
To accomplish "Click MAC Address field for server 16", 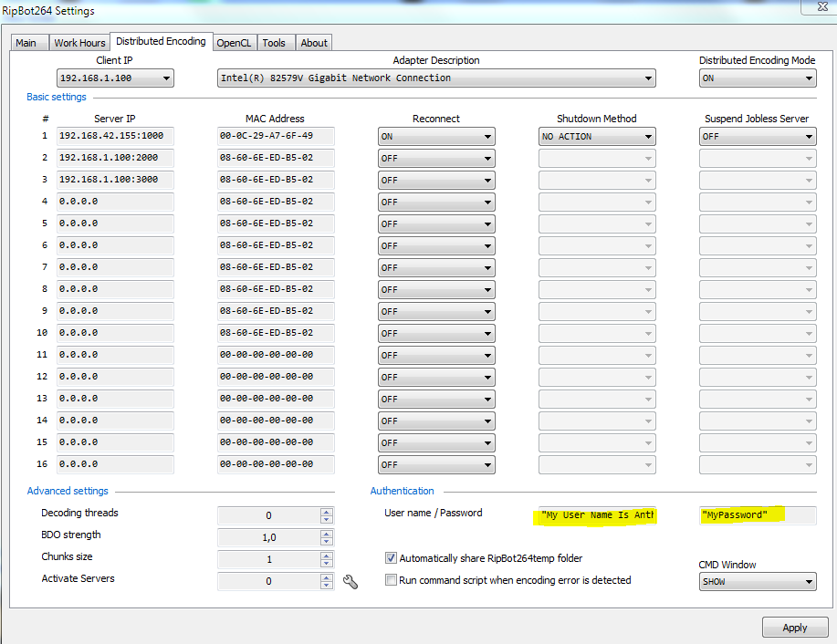I will tap(276, 464).
